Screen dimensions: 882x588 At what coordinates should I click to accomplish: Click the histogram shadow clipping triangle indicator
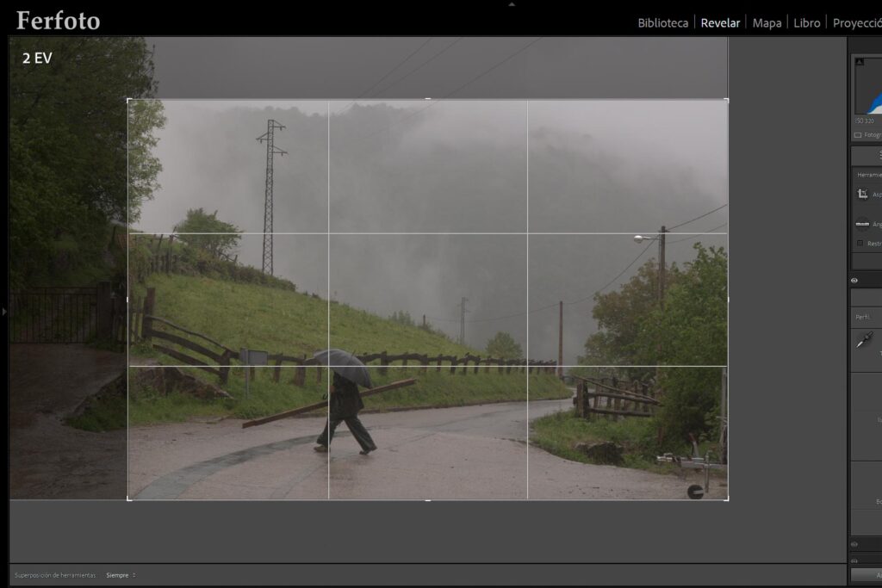pyautogui.click(x=860, y=62)
